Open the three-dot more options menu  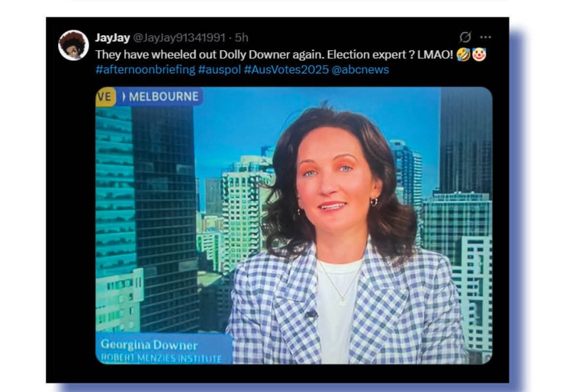click(x=486, y=37)
